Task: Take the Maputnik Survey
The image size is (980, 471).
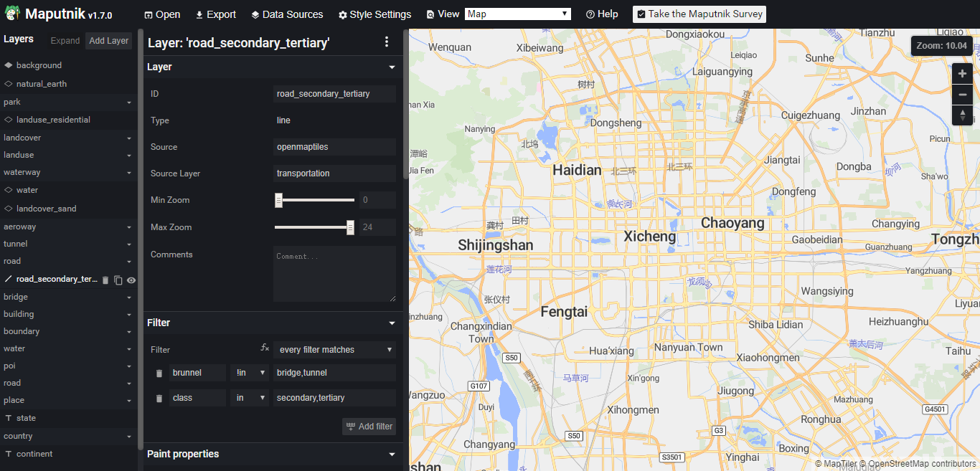Action: coord(699,14)
